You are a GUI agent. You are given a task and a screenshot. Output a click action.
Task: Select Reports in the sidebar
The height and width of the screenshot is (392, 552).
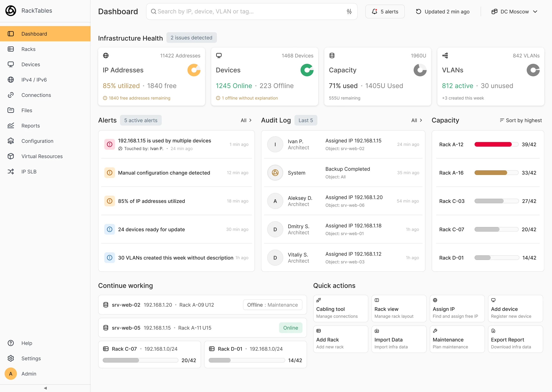(45, 125)
